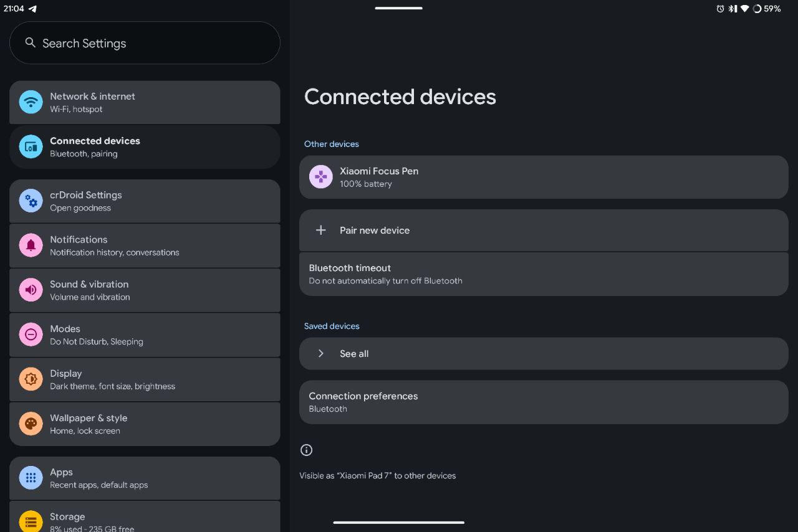Select Wallpaper & style from the sidebar
This screenshot has width=798, height=532.
(x=145, y=424)
